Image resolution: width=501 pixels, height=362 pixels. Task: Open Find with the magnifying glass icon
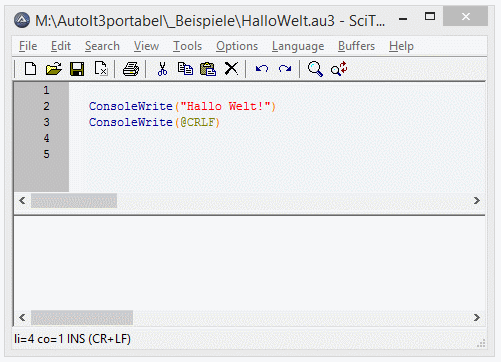(x=315, y=69)
